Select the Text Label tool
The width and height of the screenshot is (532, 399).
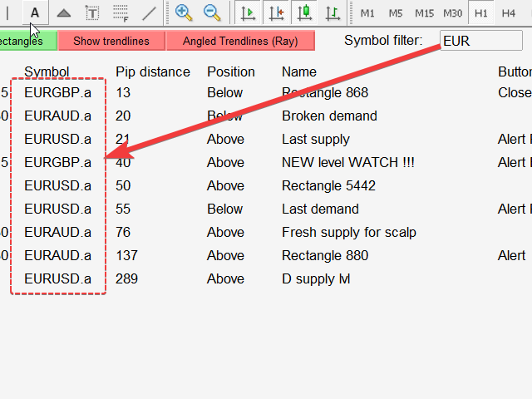[x=92, y=13]
